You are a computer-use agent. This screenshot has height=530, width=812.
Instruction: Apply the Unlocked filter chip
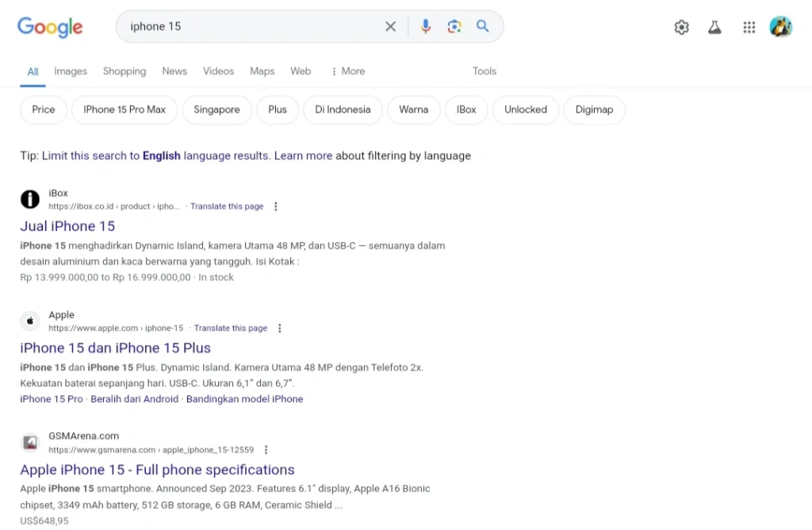coord(526,109)
